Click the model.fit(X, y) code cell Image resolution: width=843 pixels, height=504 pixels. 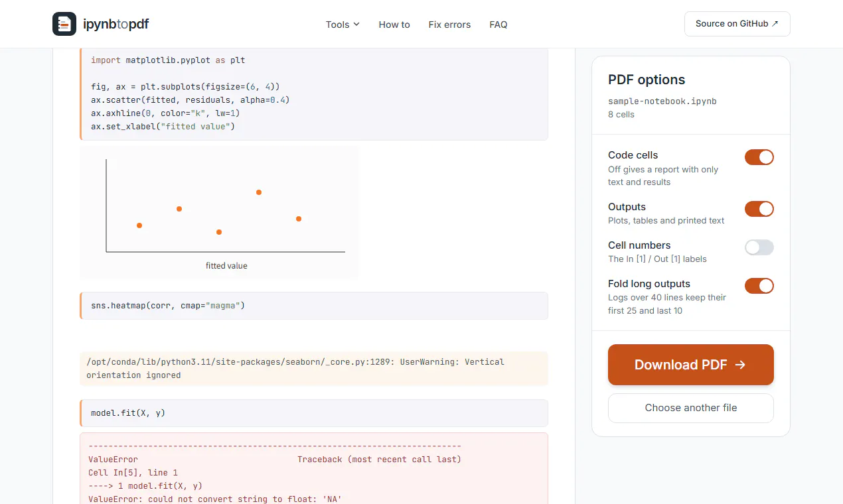[314, 413]
